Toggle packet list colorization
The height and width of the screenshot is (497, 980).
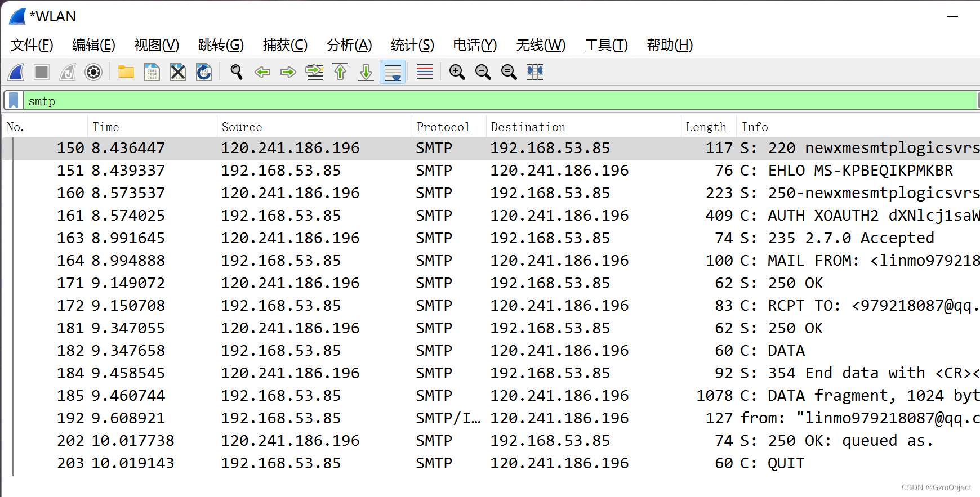(425, 72)
